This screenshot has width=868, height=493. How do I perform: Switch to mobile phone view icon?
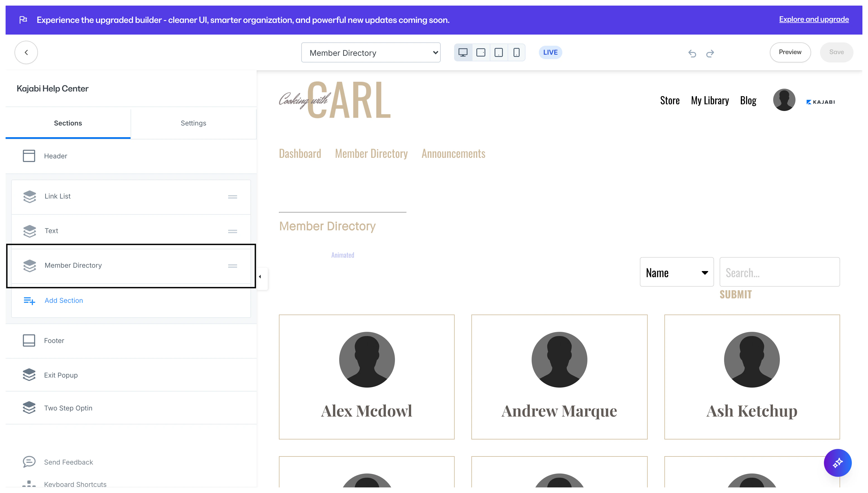pos(516,52)
